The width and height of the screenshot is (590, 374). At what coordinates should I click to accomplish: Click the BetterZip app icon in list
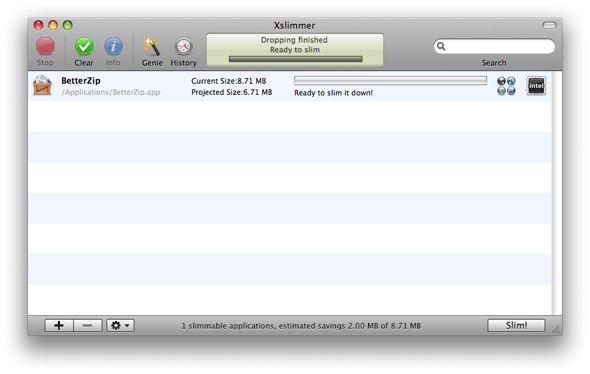[x=42, y=85]
